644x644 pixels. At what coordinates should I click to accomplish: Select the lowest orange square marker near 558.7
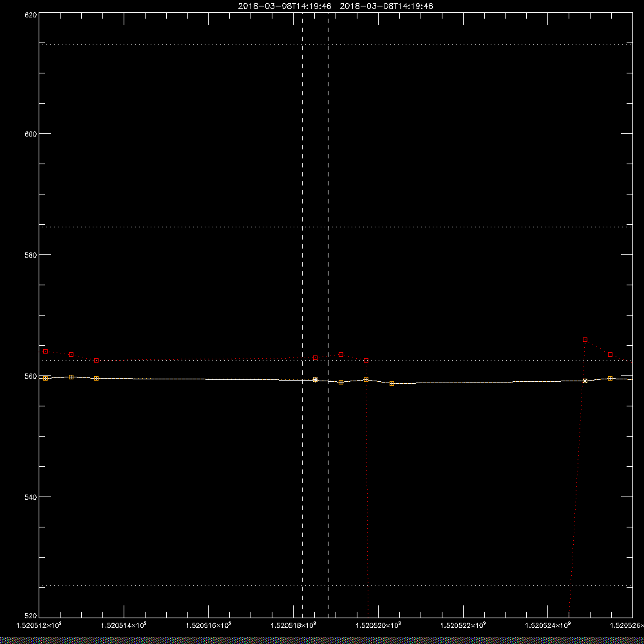[x=392, y=383]
